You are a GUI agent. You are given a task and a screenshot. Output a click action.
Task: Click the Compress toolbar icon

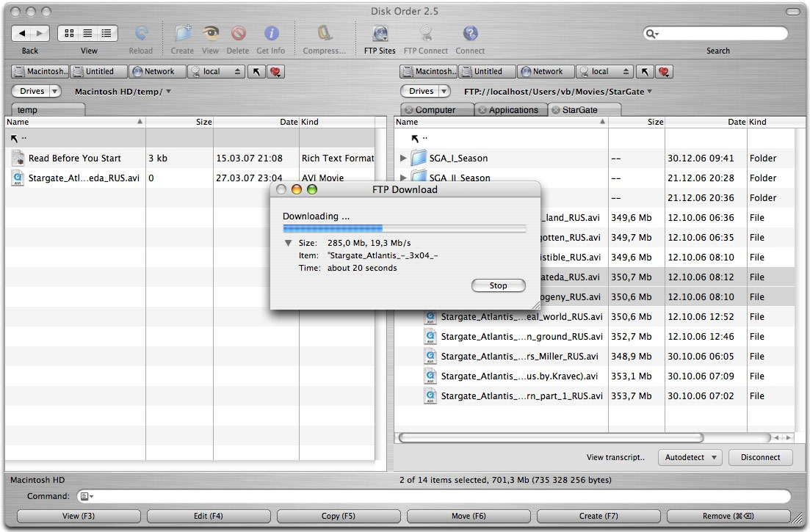325,34
